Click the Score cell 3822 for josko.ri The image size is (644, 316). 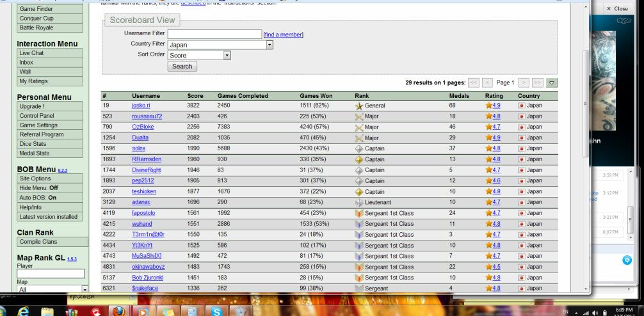click(x=193, y=106)
